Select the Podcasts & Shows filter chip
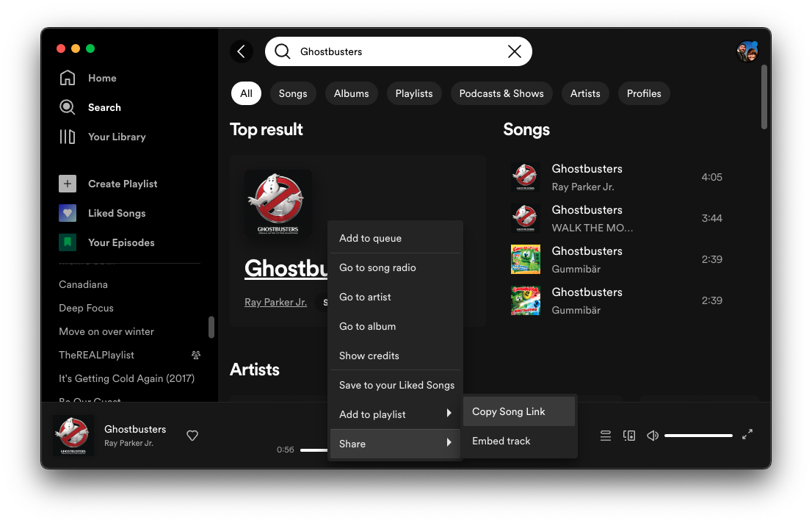 coord(501,93)
